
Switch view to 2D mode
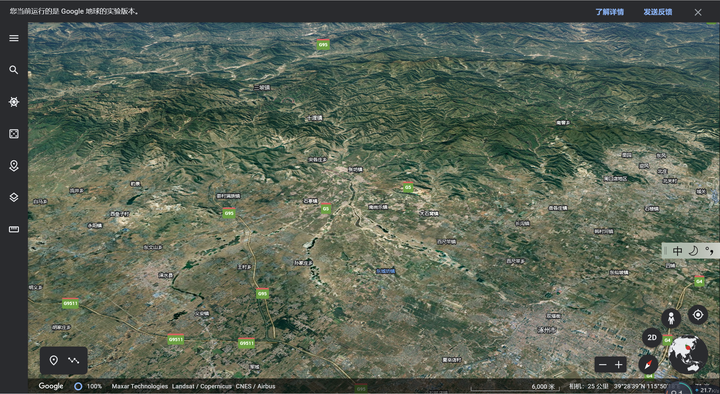[x=652, y=338]
